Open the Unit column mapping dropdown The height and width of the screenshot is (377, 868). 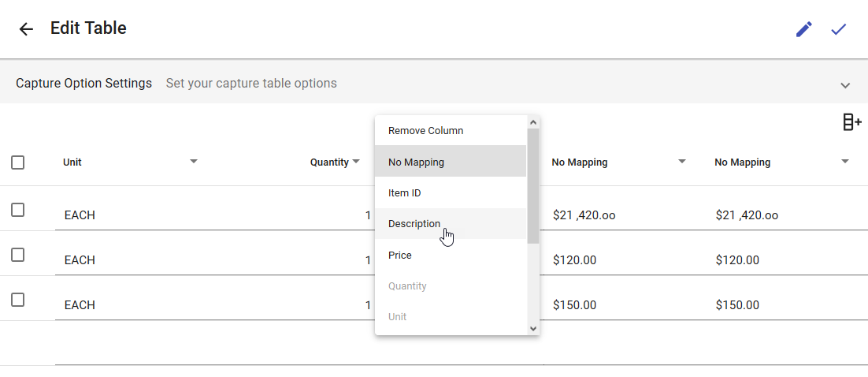[194, 162]
